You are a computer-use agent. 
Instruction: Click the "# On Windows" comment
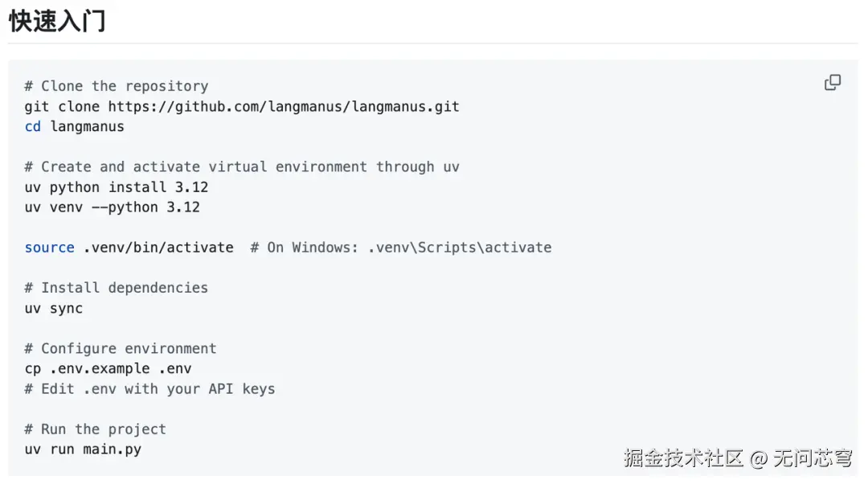coord(400,247)
